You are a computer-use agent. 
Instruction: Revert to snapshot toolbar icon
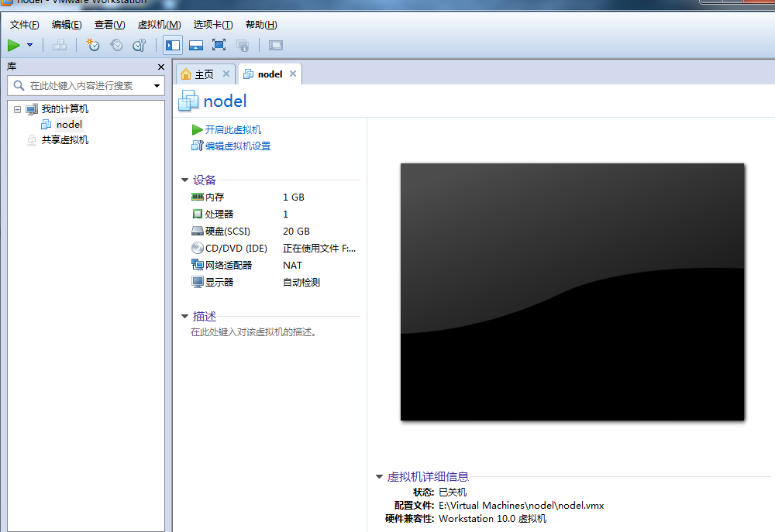pos(116,46)
